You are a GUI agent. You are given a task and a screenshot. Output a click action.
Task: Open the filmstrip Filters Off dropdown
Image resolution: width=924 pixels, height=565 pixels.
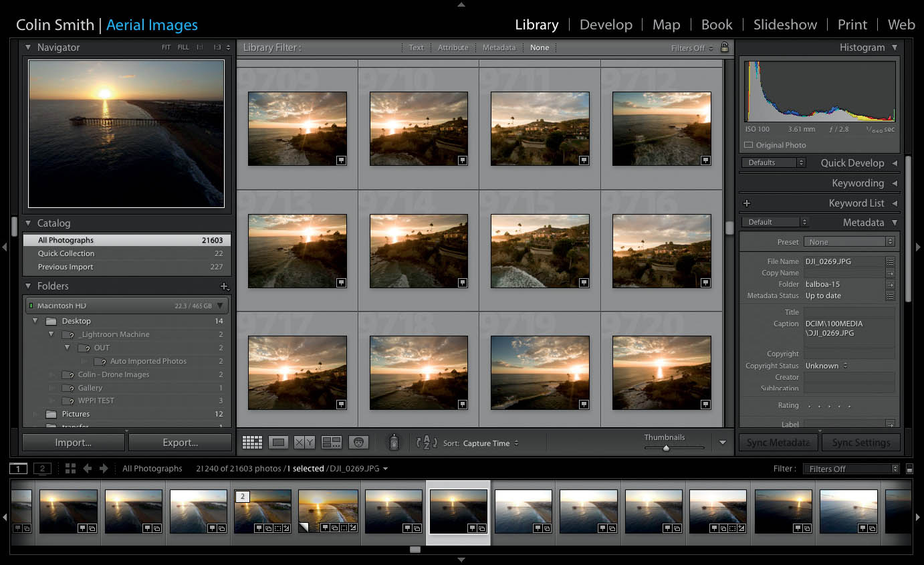coord(851,469)
